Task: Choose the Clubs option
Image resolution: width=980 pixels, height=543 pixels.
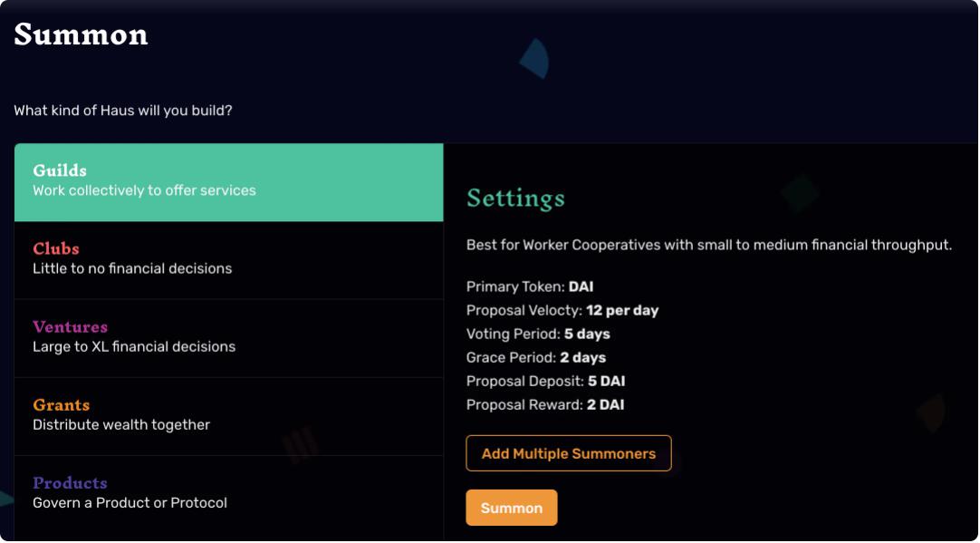Action: (229, 260)
